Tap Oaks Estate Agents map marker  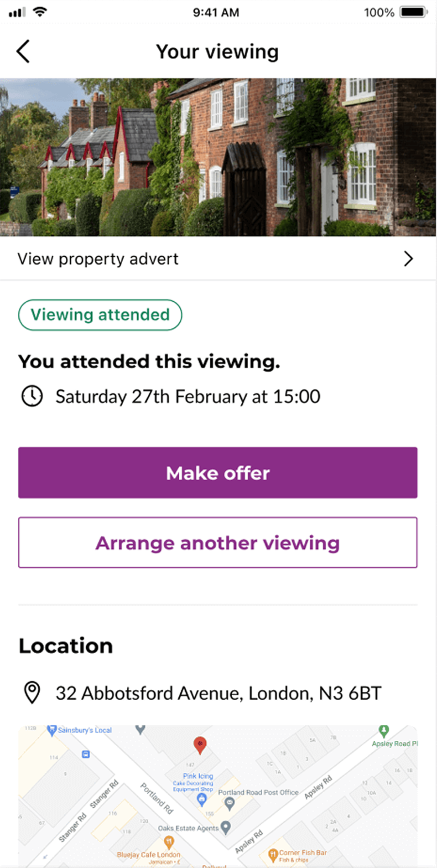click(226, 827)
